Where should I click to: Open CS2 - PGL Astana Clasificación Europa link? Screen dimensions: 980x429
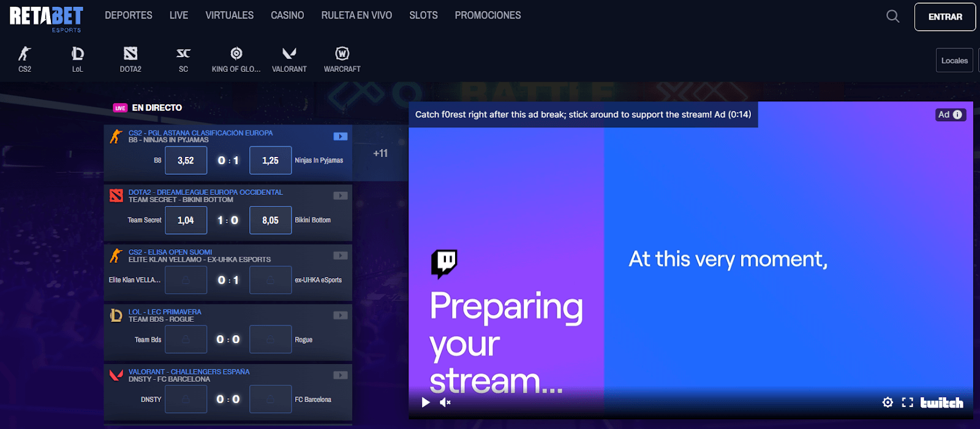click(x=200, y=133)
